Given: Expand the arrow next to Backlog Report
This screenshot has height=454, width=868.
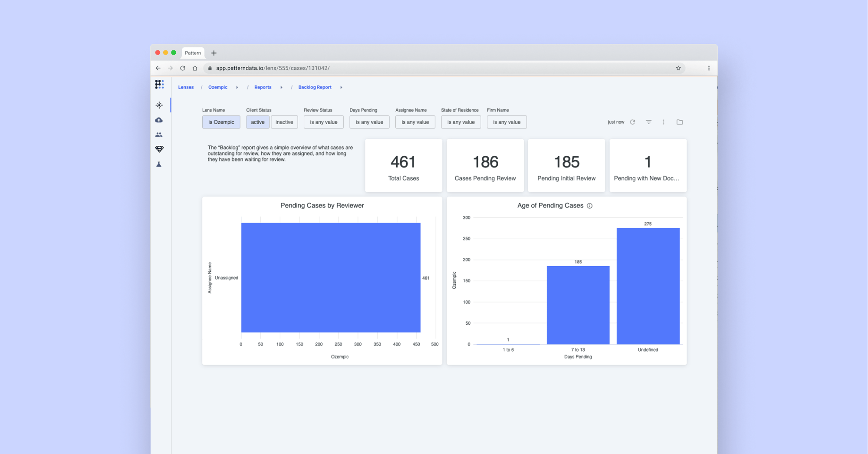Looking at the screenshot, I should [x=341, y=87].
